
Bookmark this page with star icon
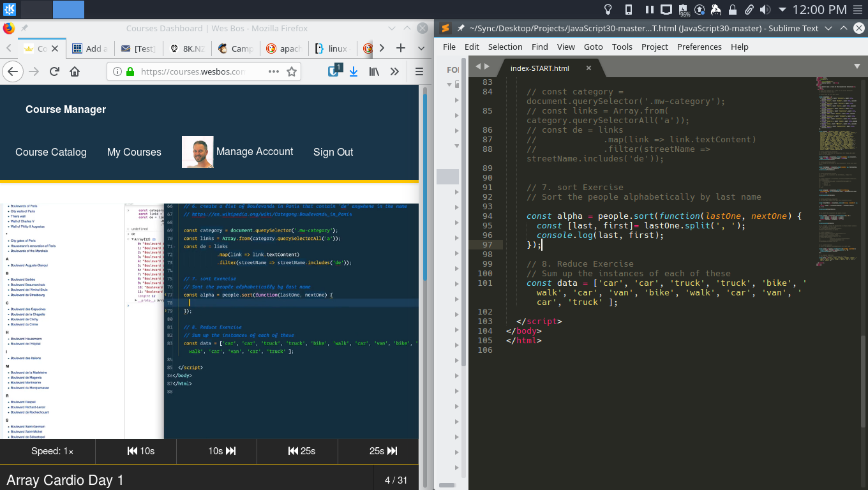click(x=292, y=72)
